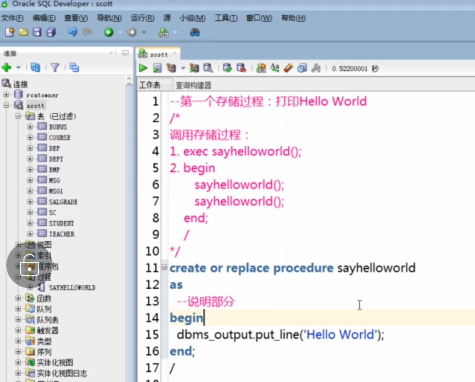Click the SQL Tuning Advisor icon
Viewport: 475px width, 382px height.
click(x=208, y=68)
